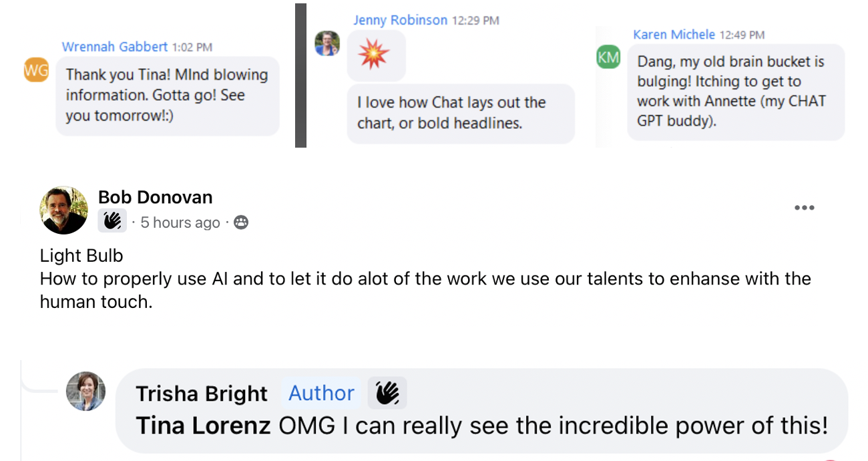Open the three-dot post options menu
Viewport: 868px width, 461px height.
804,208
